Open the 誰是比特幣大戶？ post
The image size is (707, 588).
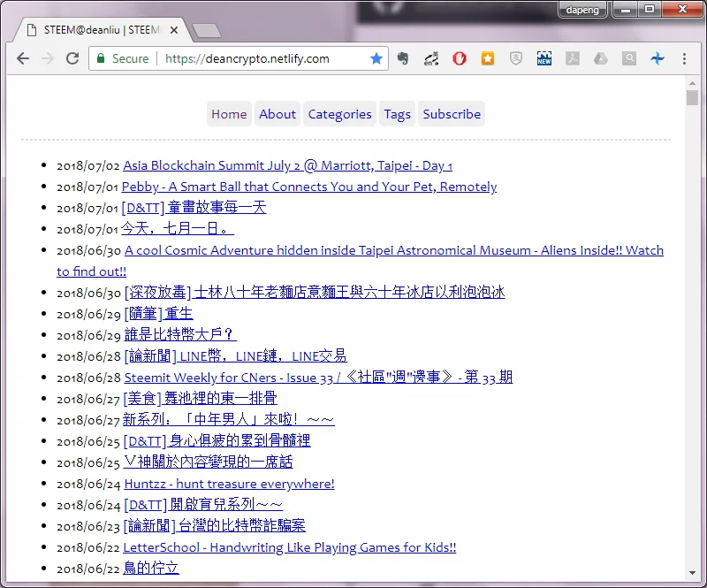(x=180, y=335)
